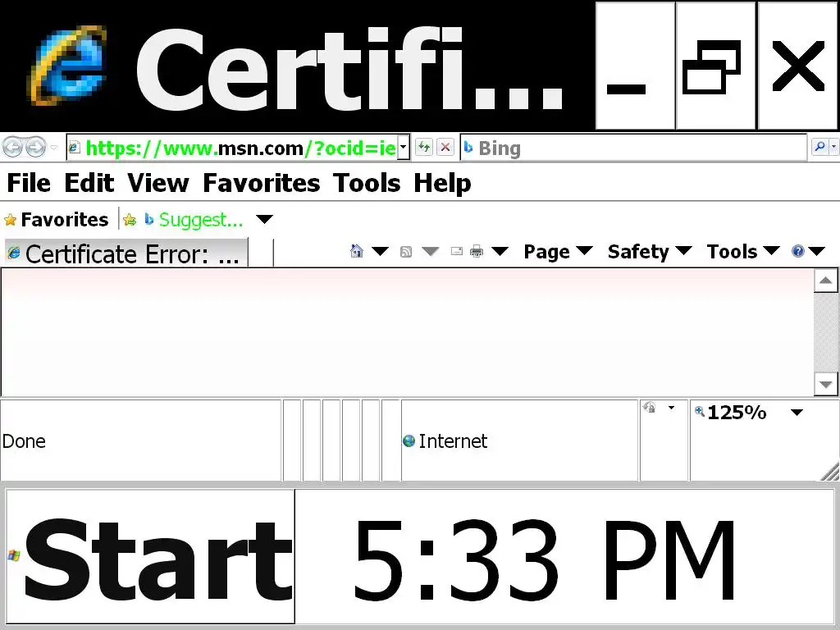Expand the Print options dropdown arrow
This screenshot has width=840, height=630.
click(x=500, y=251)
